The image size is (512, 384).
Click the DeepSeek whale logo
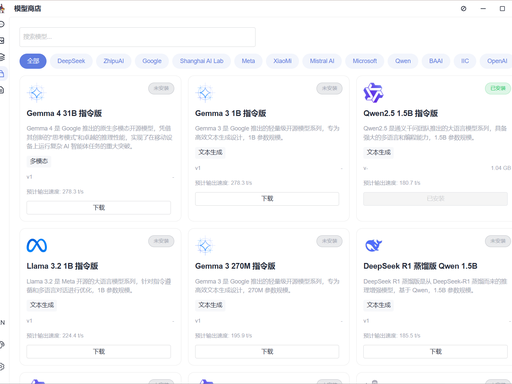click(x=373, y=246)
